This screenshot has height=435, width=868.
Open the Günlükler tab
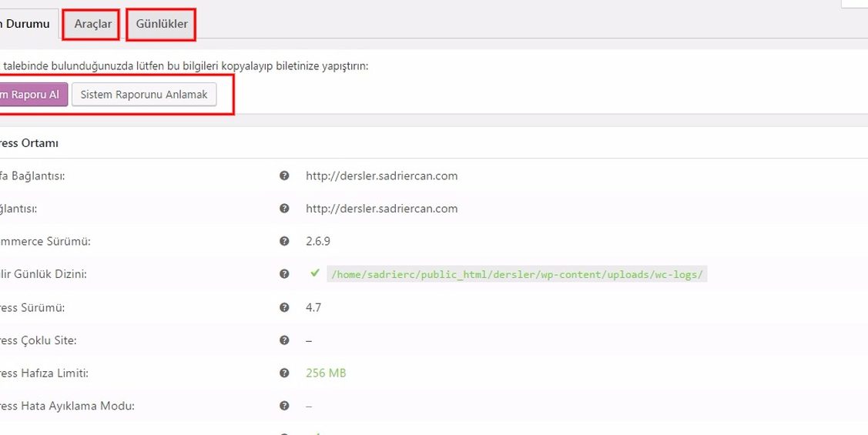tap(162, 25)
